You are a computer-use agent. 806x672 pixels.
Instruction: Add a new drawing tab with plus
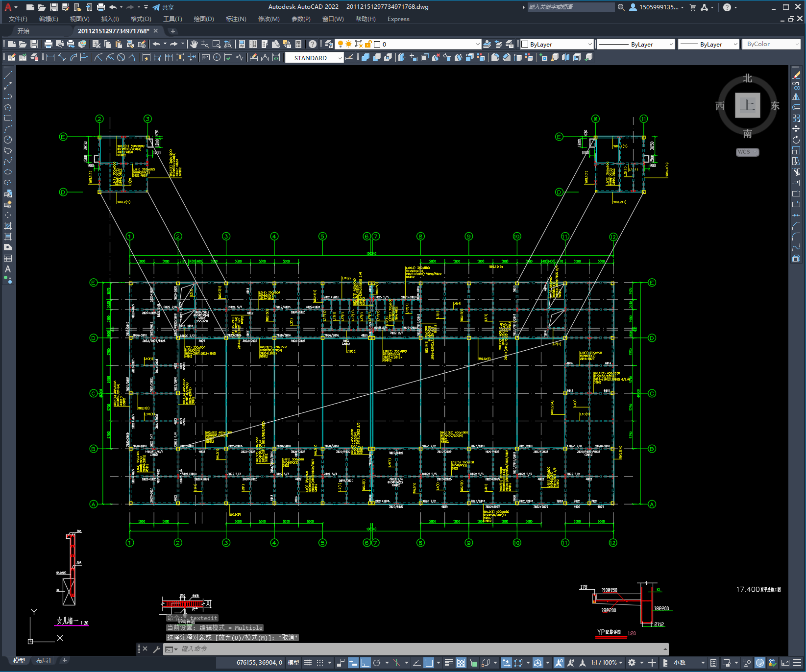point(172,31)
